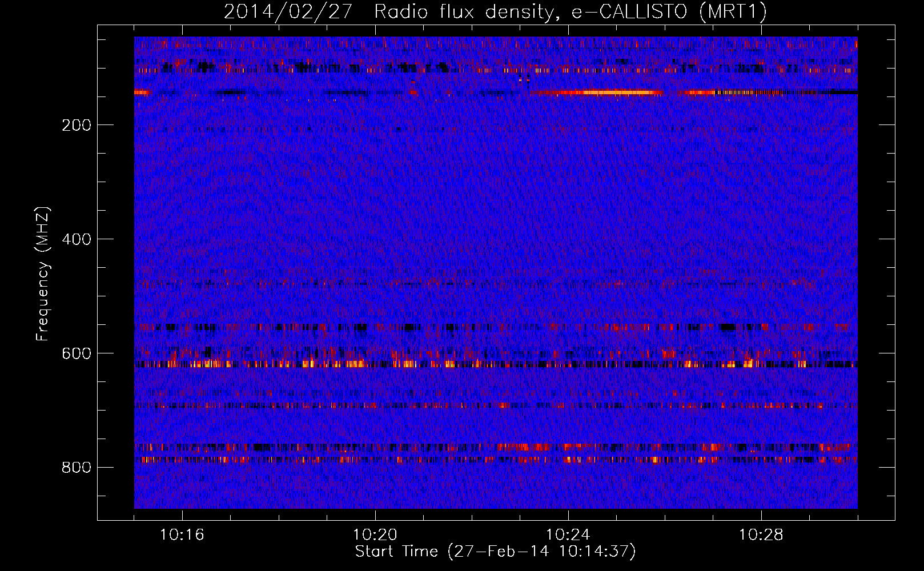This screenshot has width=924, height=571.
Task: Click the "10:16" time tick label
Action: pyautogui.click(x=182, y=535)
